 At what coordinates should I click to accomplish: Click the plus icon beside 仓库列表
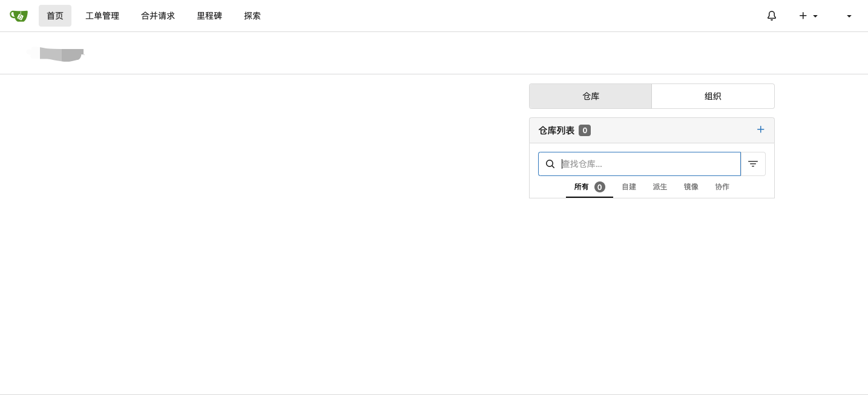(761, 129)
